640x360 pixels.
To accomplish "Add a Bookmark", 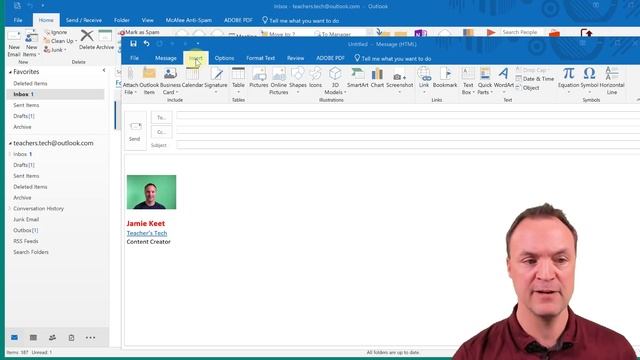I will [445, 78].
